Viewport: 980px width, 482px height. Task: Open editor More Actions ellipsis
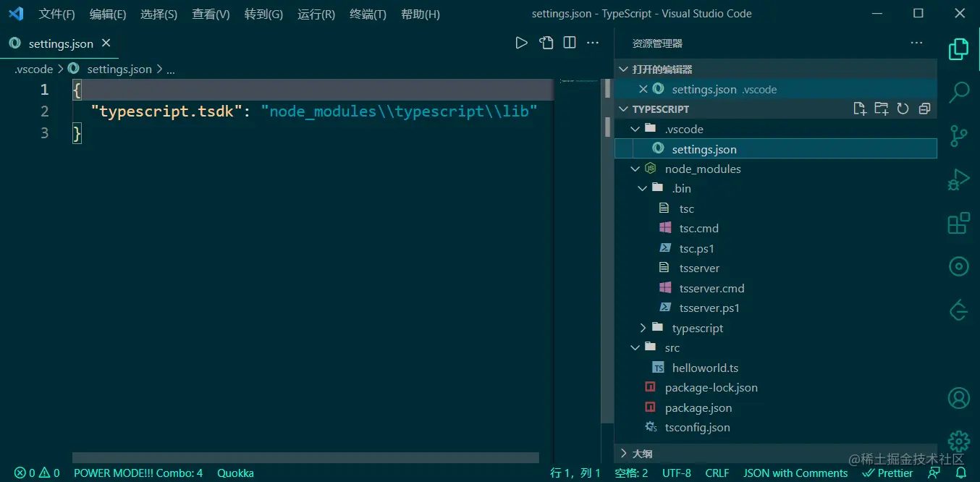593,43
